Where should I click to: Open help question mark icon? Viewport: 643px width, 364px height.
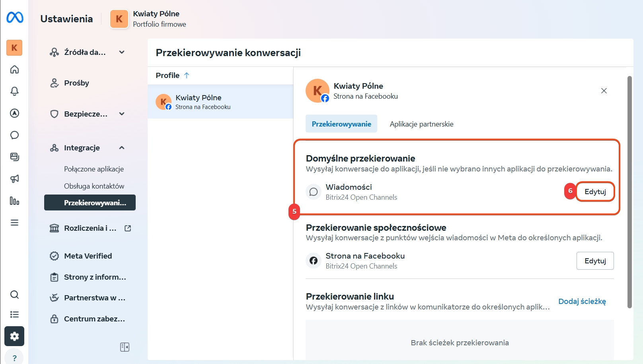pyautogui.click(x=14, y=358)
